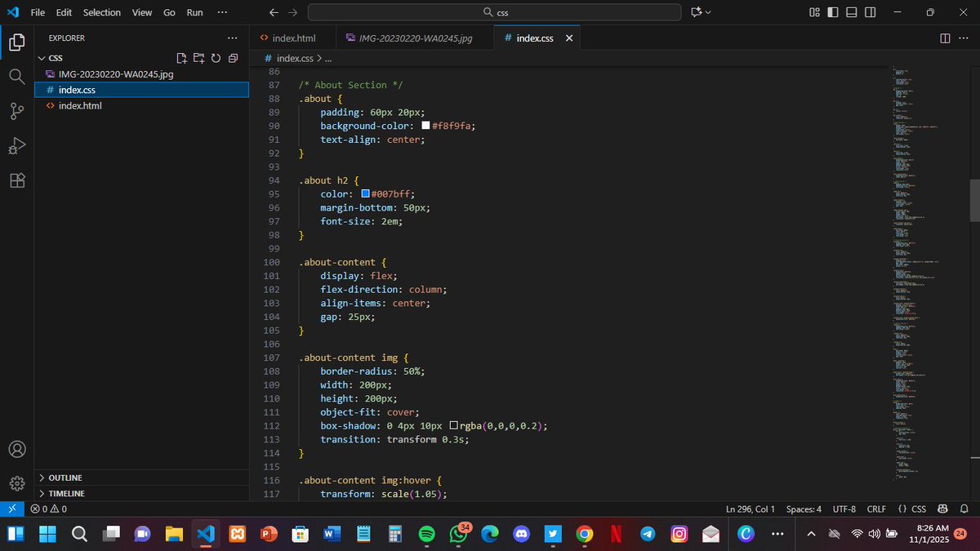The image size is (980, 551).
Task: Open the Manage settings gear
Action: tap(16, 483)
